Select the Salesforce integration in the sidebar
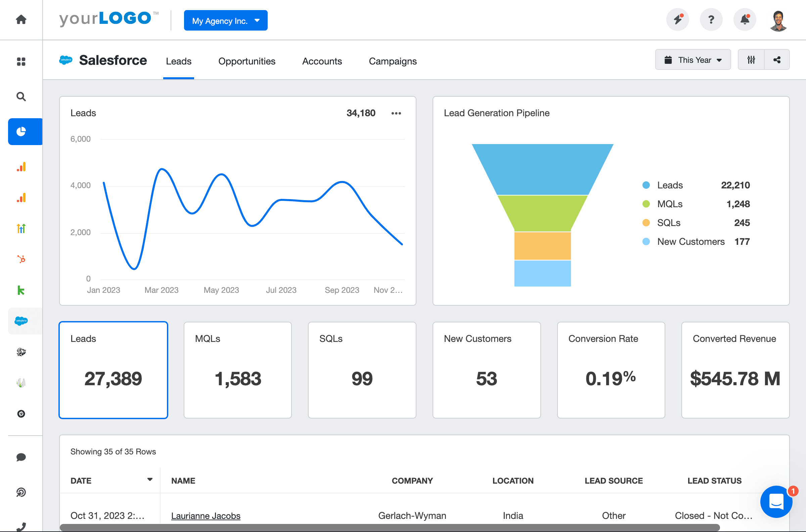This screenshot has height=532, width=806. tap(21, 321)
